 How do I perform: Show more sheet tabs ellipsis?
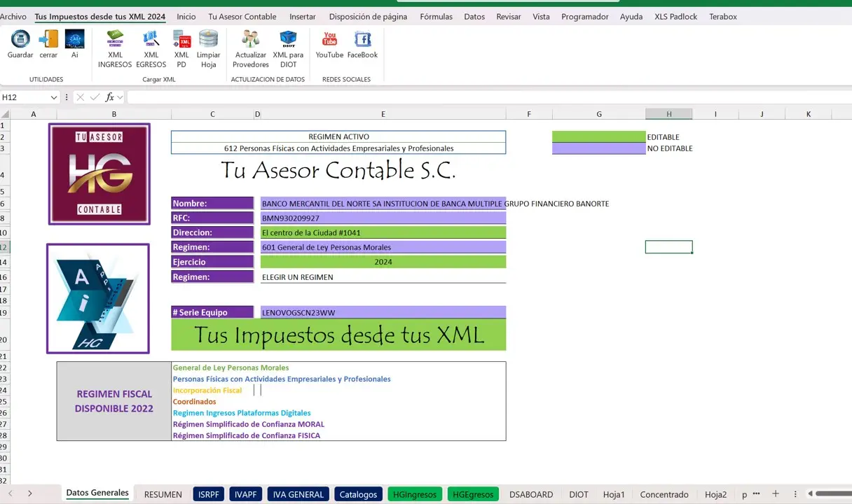[757, 493]
